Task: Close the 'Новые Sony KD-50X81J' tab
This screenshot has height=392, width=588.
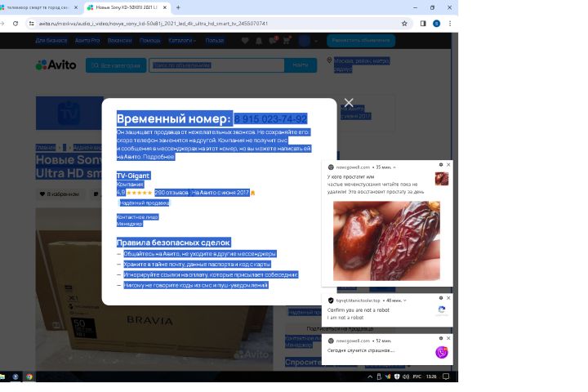Action: (165, 7)
